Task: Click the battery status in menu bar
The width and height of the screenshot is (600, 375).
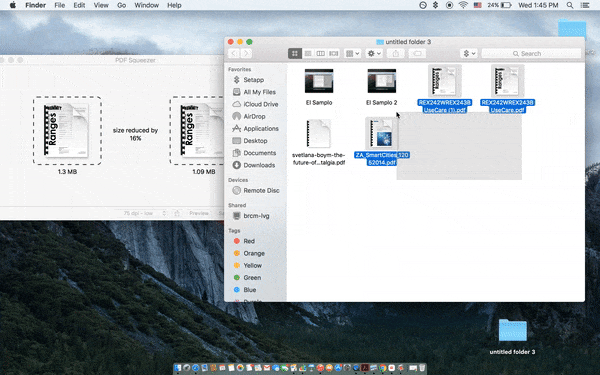Action: tap(499, 5)
